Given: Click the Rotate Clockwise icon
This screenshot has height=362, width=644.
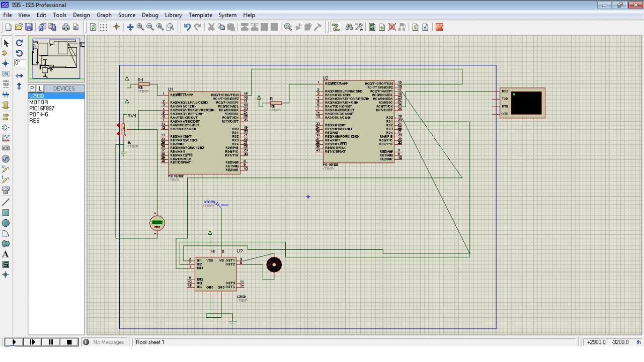Looking at the screenshot, I should click(20, 43).
